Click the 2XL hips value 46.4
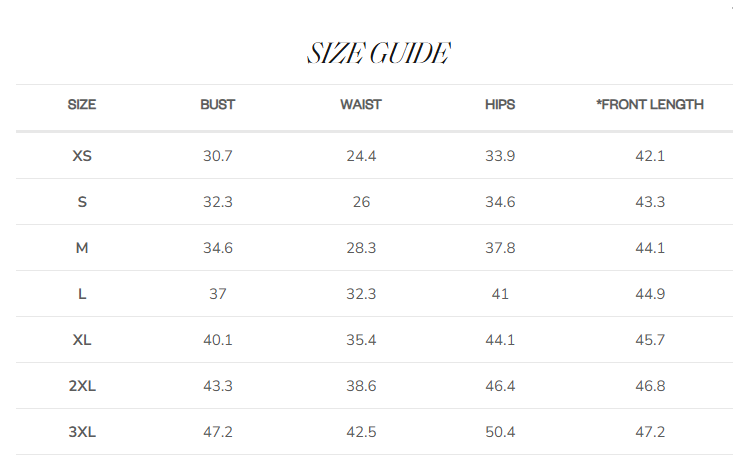 click(500, 386)
